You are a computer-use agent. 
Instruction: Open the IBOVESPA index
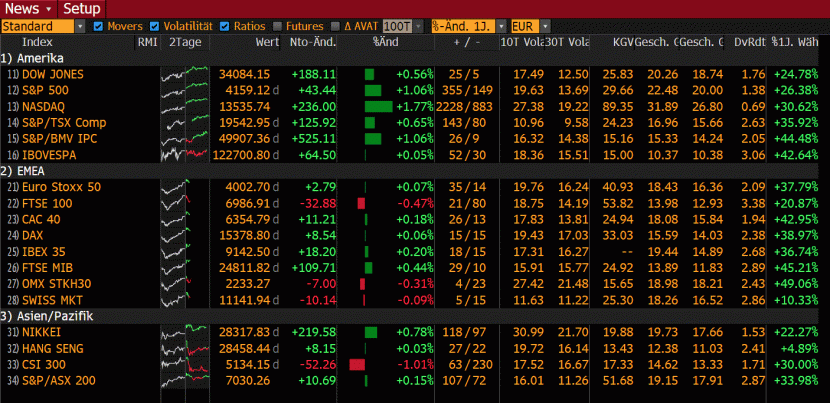49,155
